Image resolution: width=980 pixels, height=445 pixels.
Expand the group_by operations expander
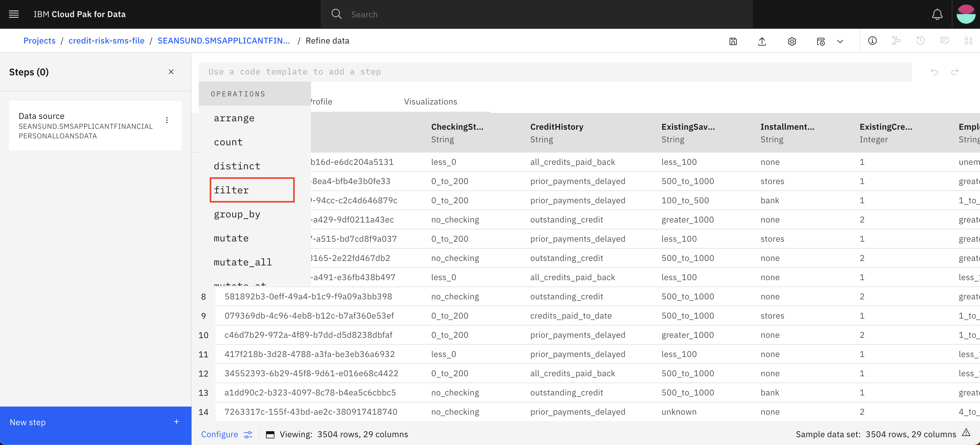pyautogui.click(x=236, y=214)
